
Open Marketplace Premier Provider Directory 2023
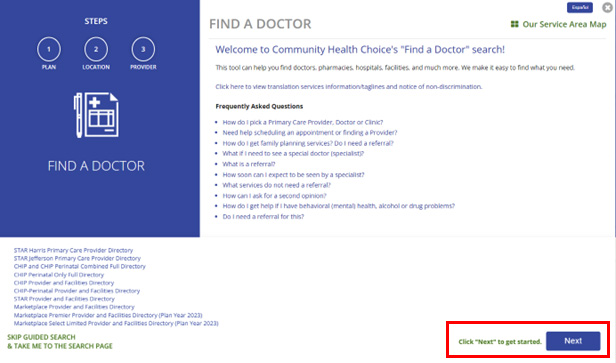[108, 315]
